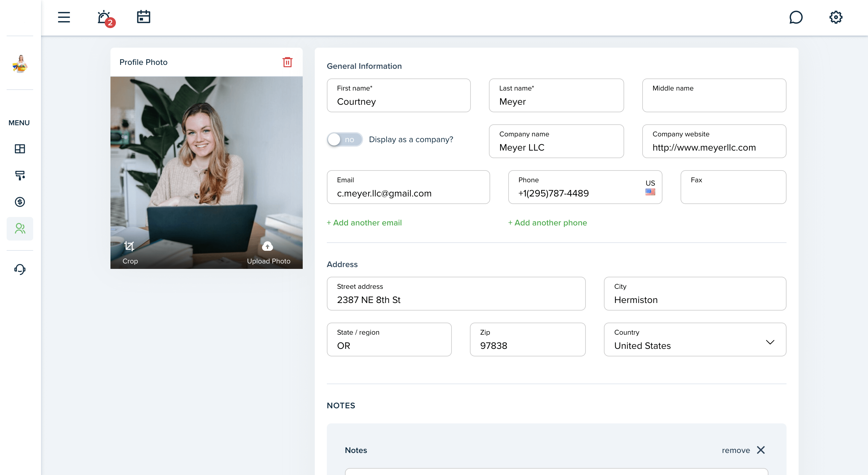Click the Crop label under the photo
This screenshot has height=475, width=868.
tap(130, 261)
